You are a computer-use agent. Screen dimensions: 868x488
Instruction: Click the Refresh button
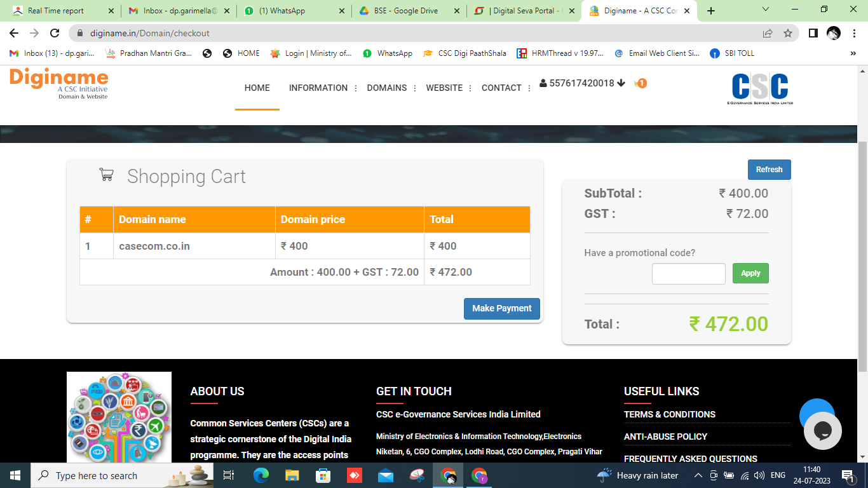coord(770,170)
